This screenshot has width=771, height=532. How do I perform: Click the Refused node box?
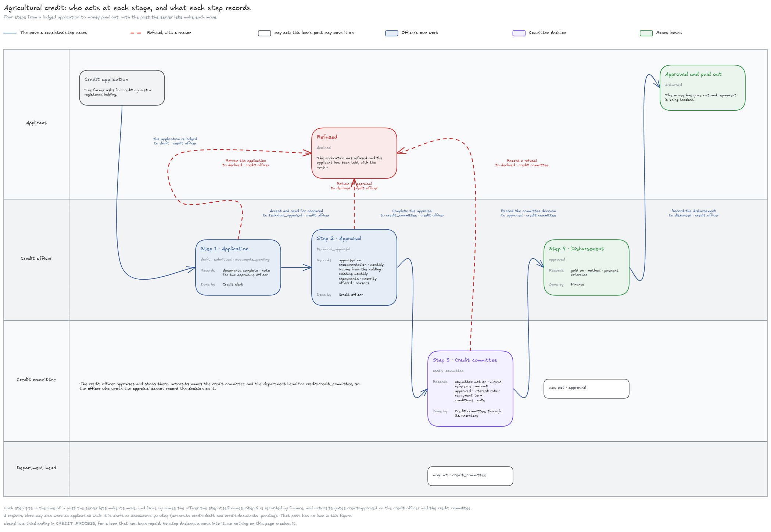(354, 153)
